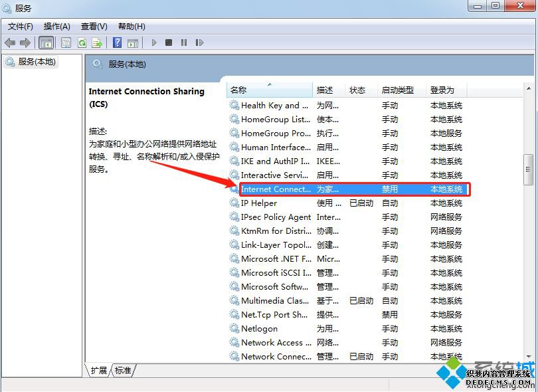
Task: Click the Refresh toolbar icon
Action: pyautogui.click(x=82, y=43)
